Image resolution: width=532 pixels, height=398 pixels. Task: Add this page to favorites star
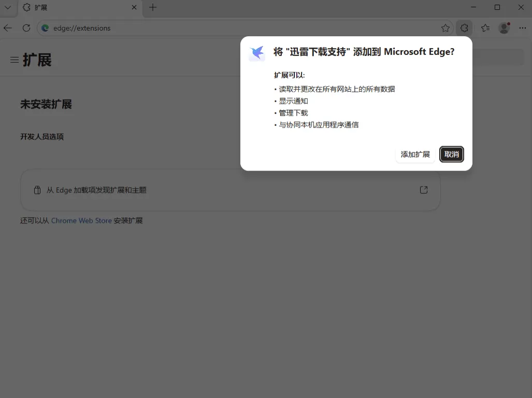(445, 28)
